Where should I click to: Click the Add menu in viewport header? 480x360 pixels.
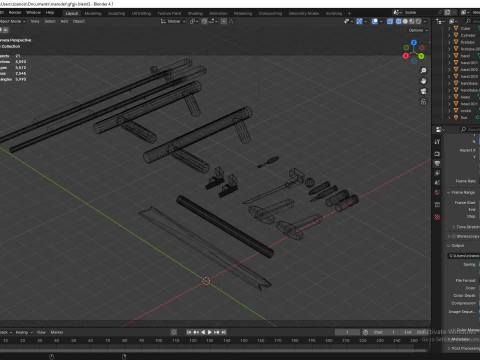click(x=64, y=21)
